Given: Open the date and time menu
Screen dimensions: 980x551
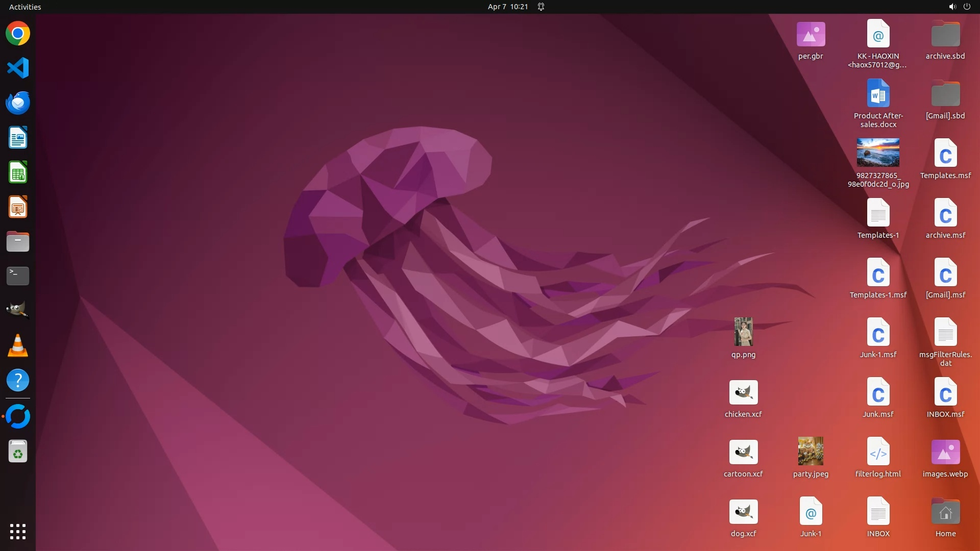Looking at the screenshot, I should (507, 7).
